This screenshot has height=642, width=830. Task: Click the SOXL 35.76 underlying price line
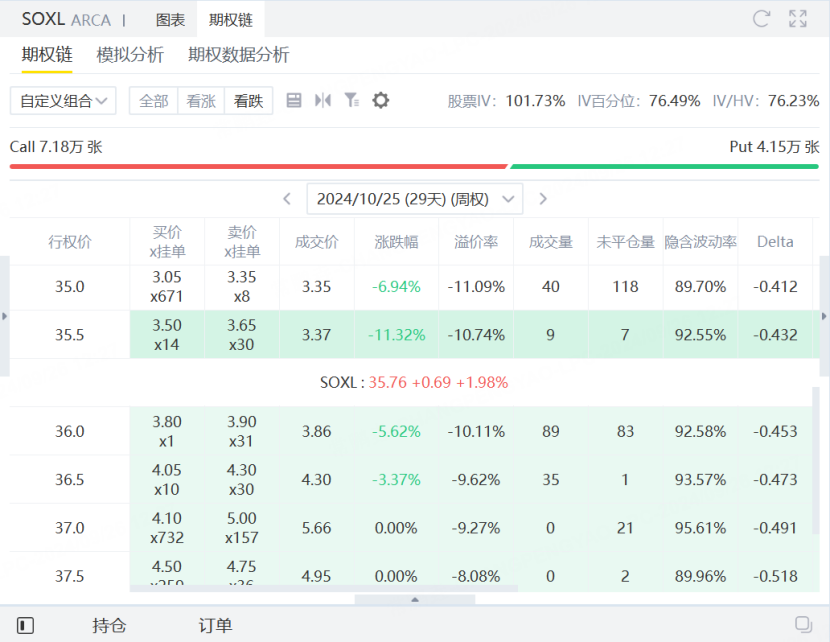[414, 382]
